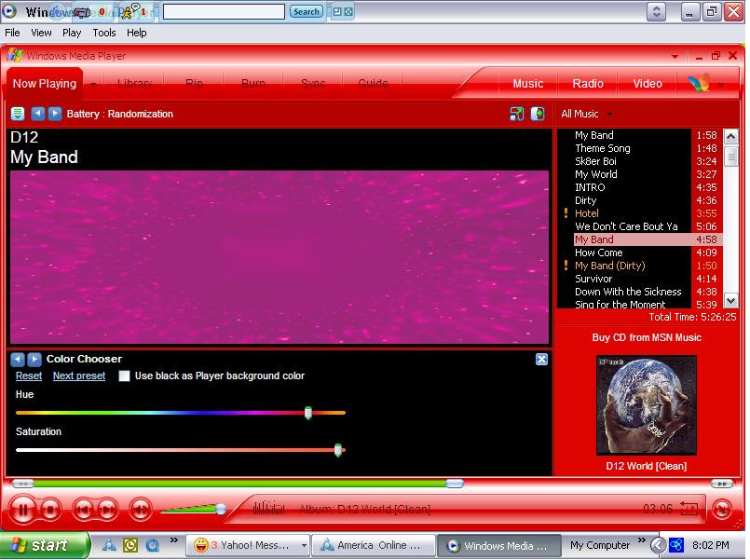The image size is (750, 560).
Task: Switch to Yahoo! Messenger taskbar button
Action: [248, 545]
